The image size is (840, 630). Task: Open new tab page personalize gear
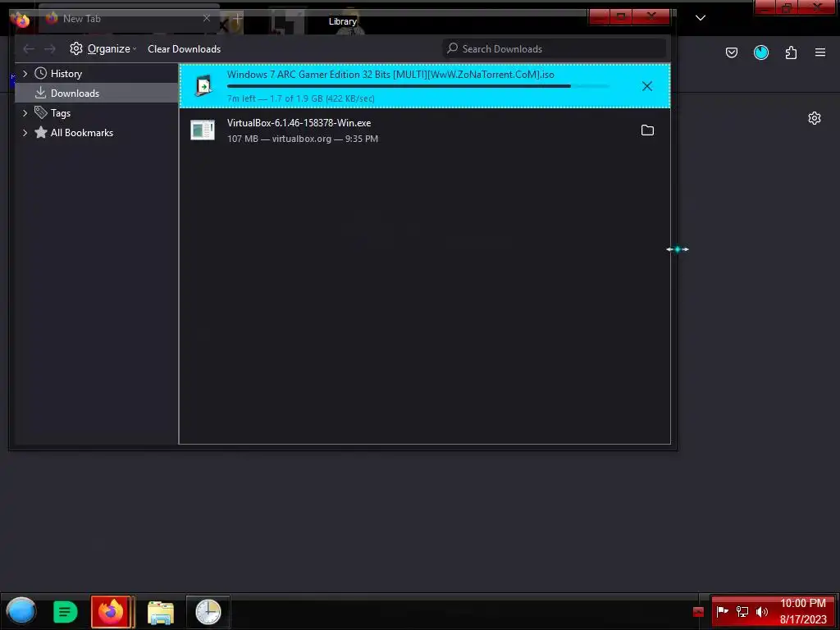pos(815,118)
